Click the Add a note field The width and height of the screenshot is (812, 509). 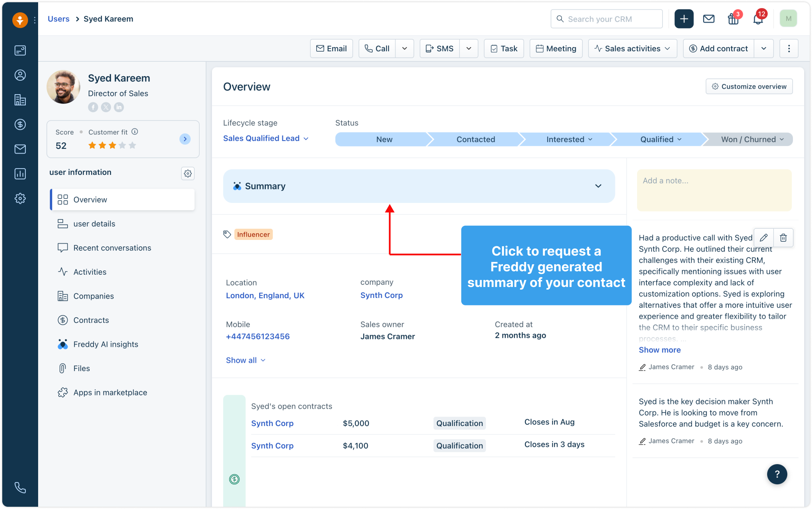[x=714, y=190]
